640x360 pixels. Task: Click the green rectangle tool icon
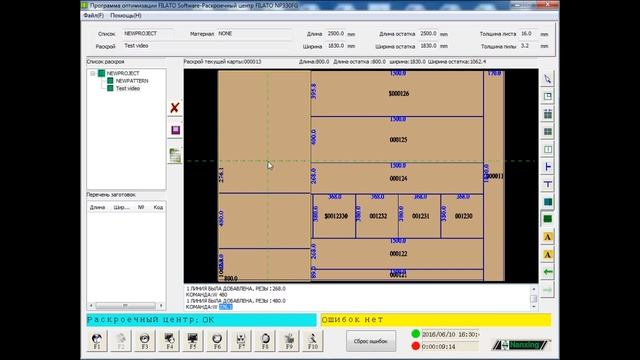[548, 219]
